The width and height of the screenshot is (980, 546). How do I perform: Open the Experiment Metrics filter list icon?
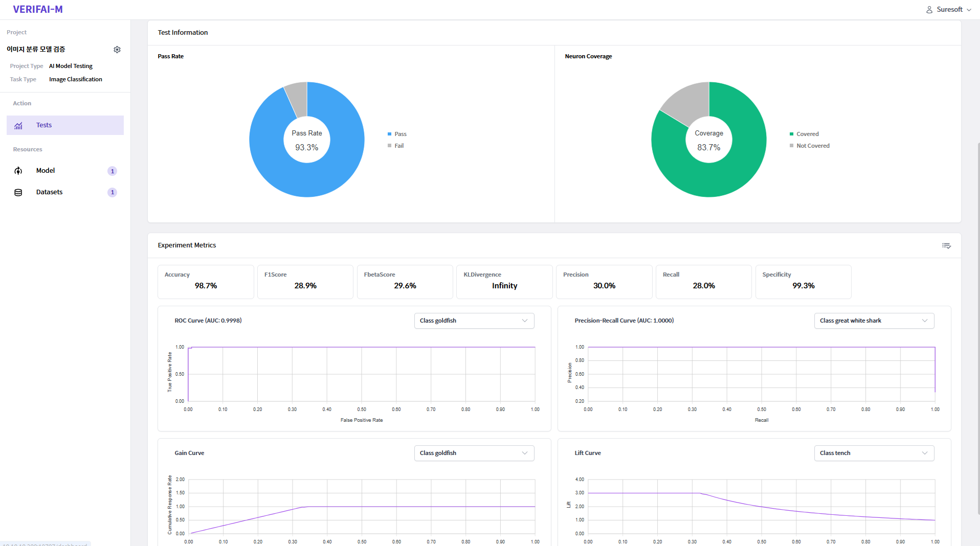tap(946, 246)
